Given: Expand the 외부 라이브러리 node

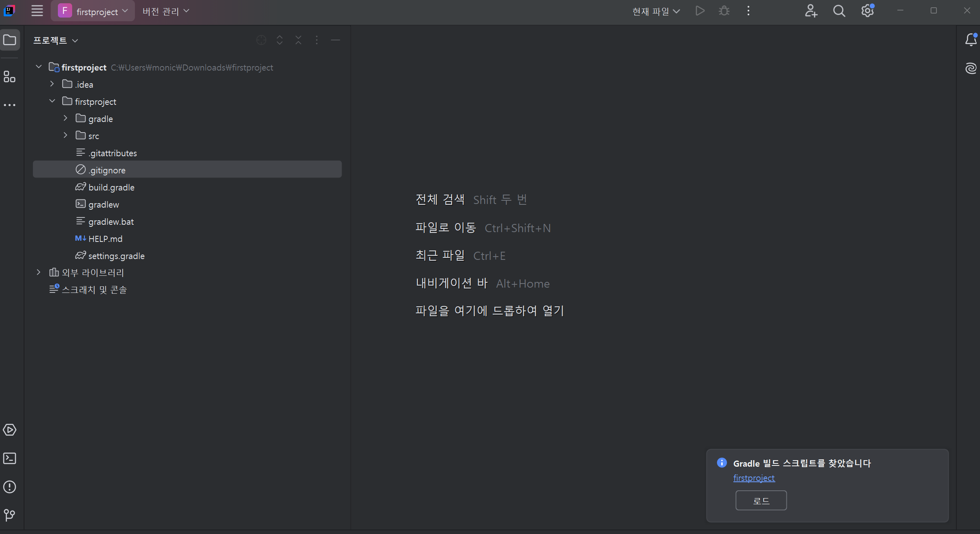Looking at the screenshot, I should 39,272.
